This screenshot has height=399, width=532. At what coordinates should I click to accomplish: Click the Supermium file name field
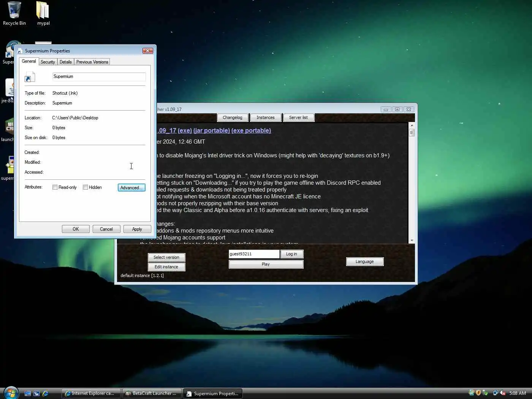(x=99, y=77)
